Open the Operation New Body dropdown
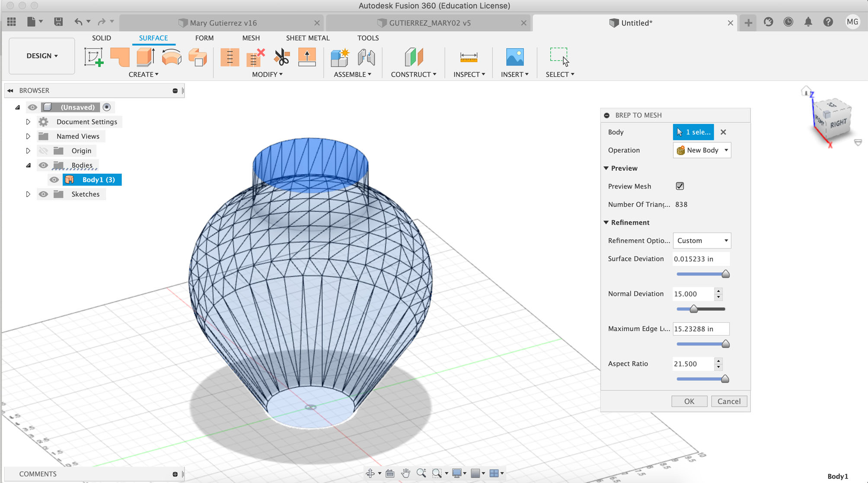This screenshot has height=483, width=868. point(702,150)
